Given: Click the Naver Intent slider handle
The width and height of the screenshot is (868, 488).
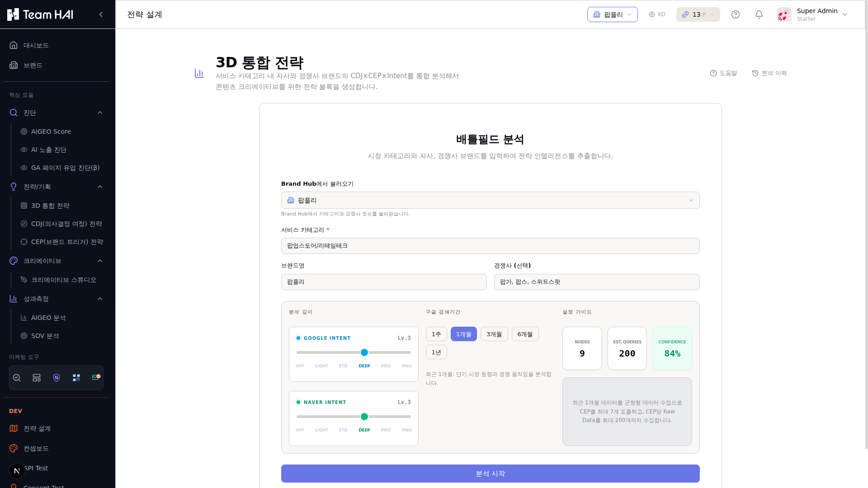Looking at the screenshot, I should 364,417.
